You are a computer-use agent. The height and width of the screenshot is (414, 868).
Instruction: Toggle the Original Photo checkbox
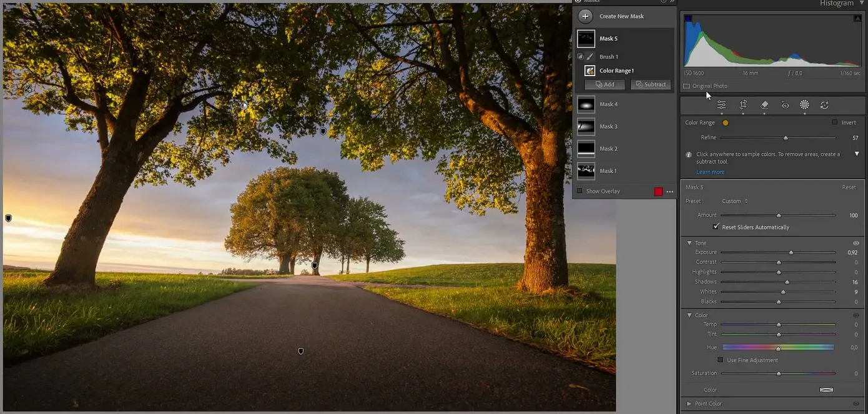pyautogui.click(x=686, y=86)
